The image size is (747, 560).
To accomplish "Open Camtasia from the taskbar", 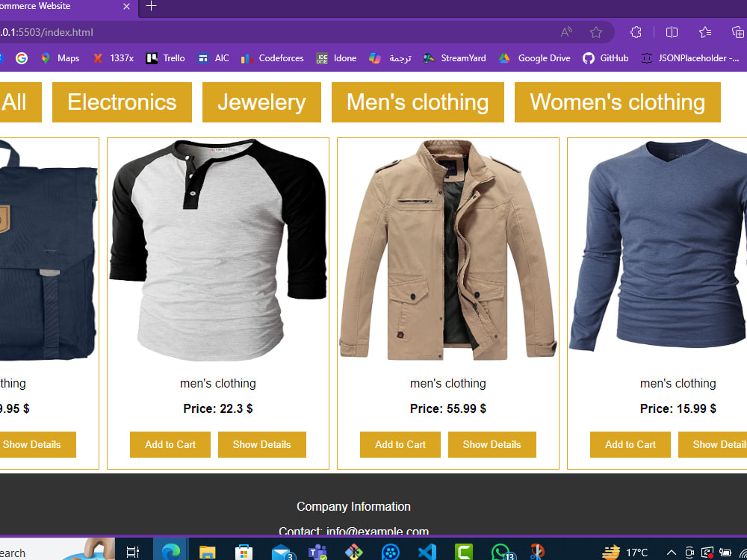I will coord(464,552).
